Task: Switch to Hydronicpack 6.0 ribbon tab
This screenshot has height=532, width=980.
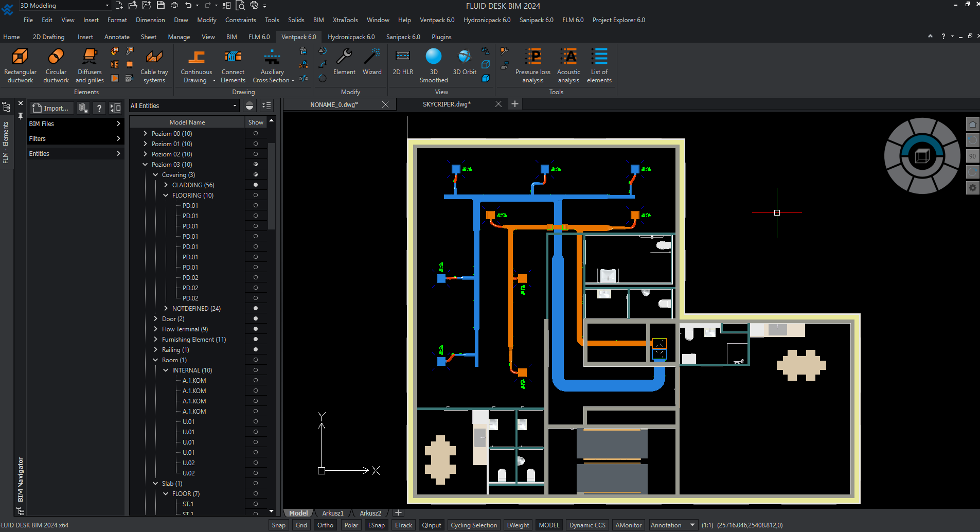Action: (x=351, y=37)
